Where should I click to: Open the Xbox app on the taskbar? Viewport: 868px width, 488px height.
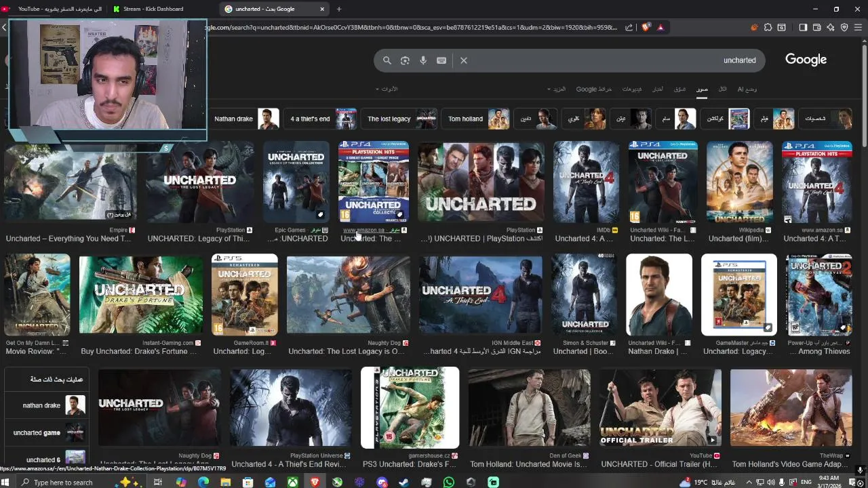click(292, 482)
